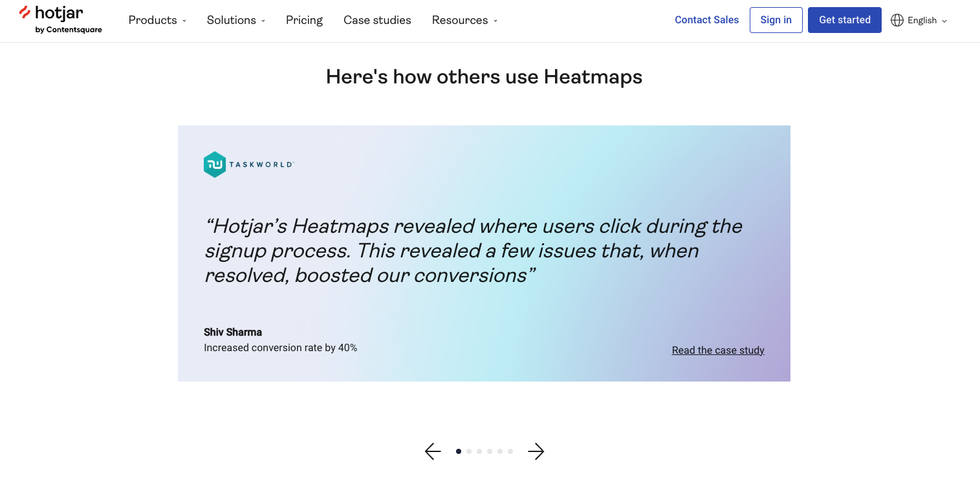The height and width of the screenshot is (496, 980).
Task: Open the Products dropdown menu
Action: 157,20
